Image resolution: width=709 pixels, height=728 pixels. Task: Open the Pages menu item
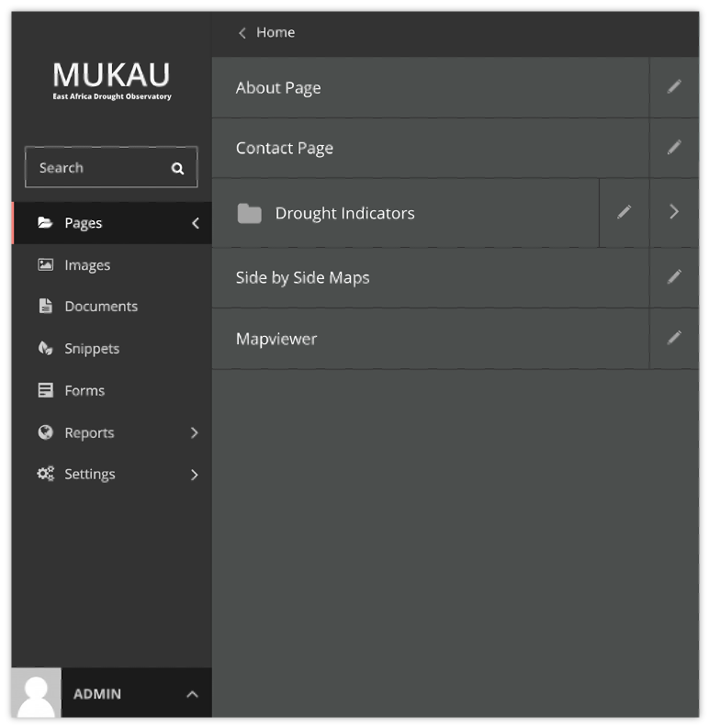coord(111,223)
